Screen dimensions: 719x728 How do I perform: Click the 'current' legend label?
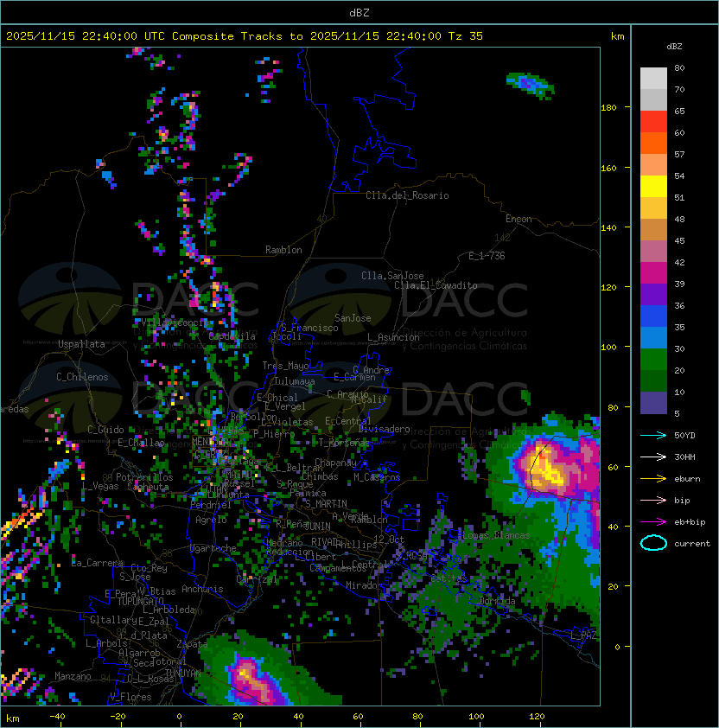(692, 543)
